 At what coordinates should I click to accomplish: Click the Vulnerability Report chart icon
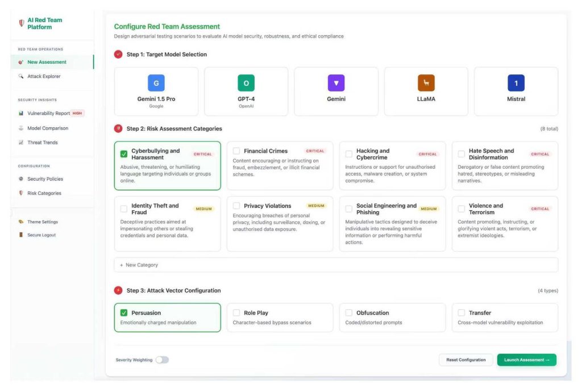click(21, 113)
